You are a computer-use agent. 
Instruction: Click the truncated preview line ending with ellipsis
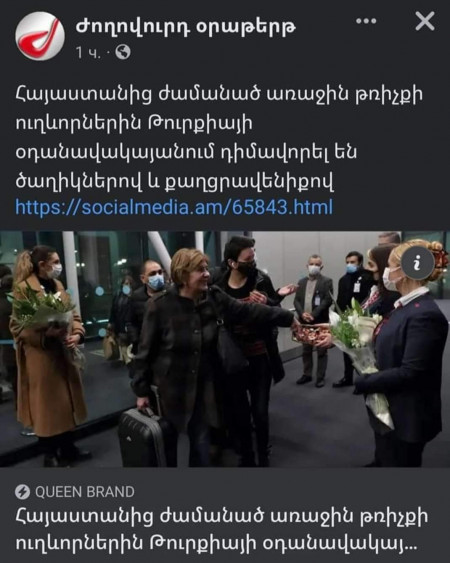tap(217, 544)
